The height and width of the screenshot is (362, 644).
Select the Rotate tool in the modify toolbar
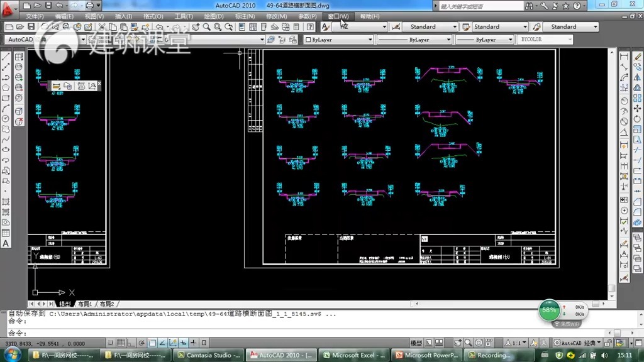[638, 119]
